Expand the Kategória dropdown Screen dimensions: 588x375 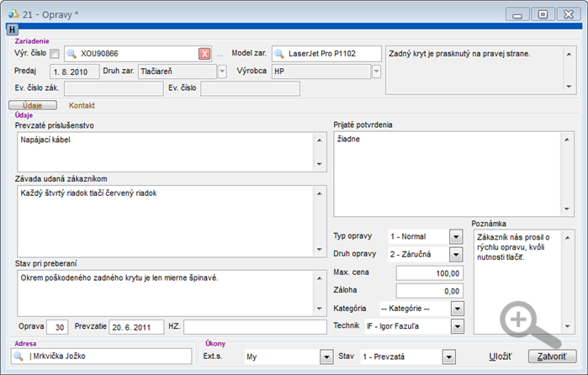pos(455,308)
